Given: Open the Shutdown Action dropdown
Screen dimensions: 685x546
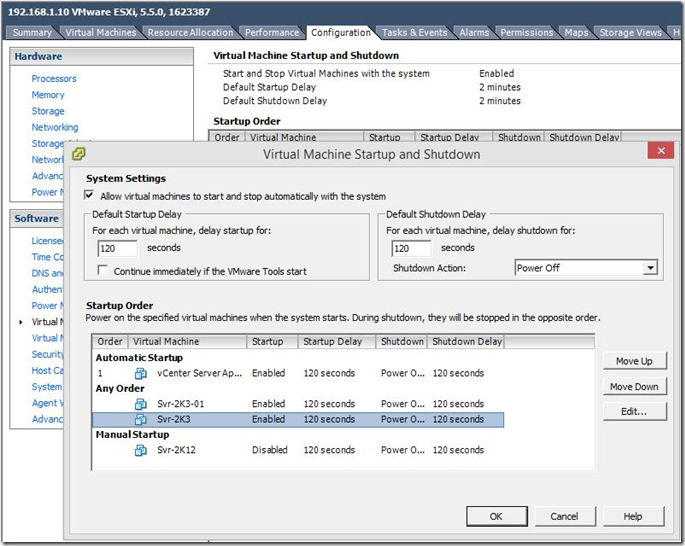Looking at the screenshot, I should click(x=650, y=268).
